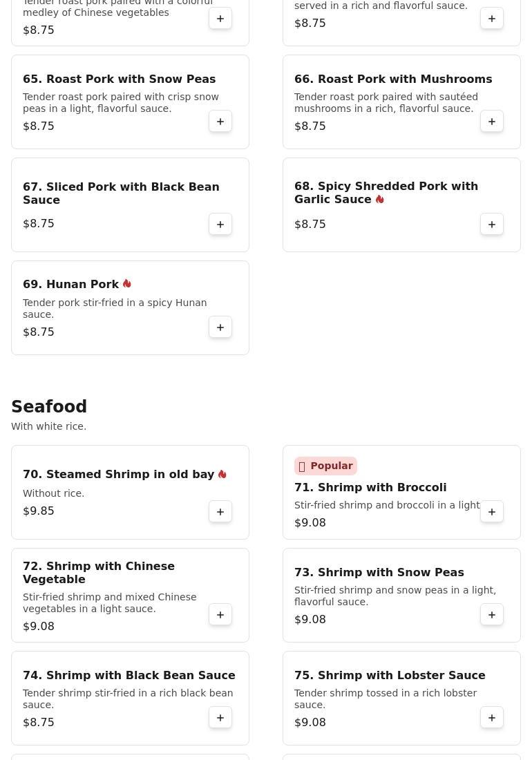Click the spicy flame icon on Steamed Shrimp
This screenshot has height=760, width=532.
point(222,474)
